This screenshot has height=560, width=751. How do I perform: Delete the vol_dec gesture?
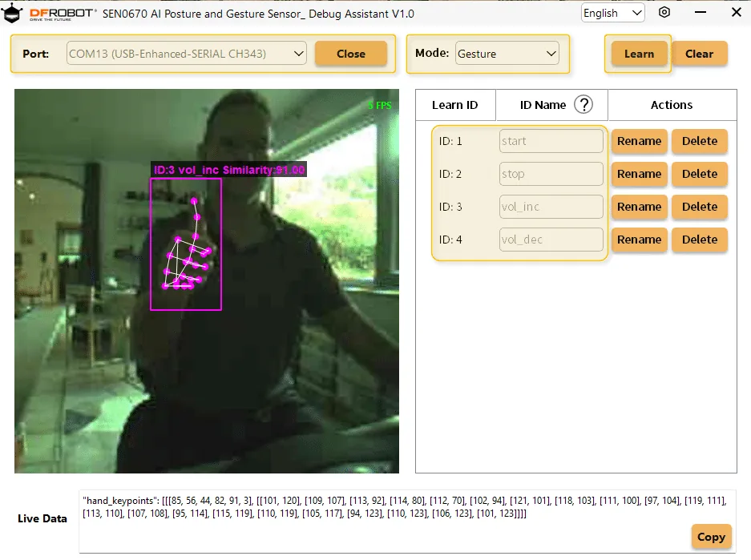pyautogui.click(x=699, y=240)
